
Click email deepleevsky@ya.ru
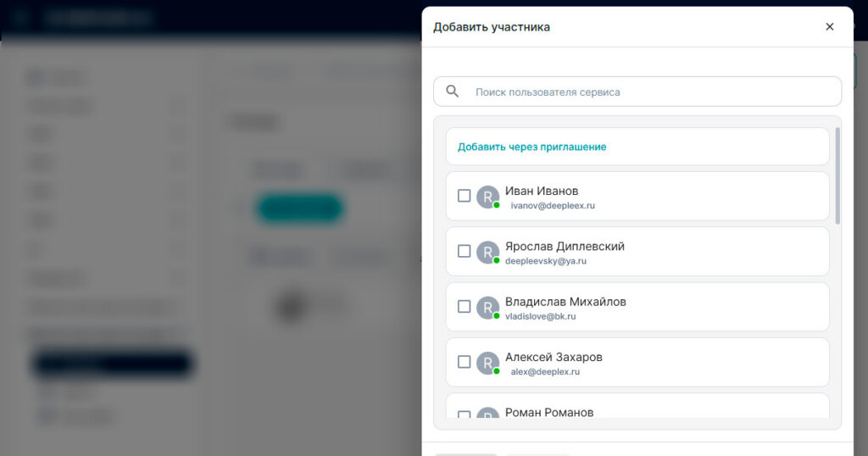pyautogui.click(x=546, y=261)
